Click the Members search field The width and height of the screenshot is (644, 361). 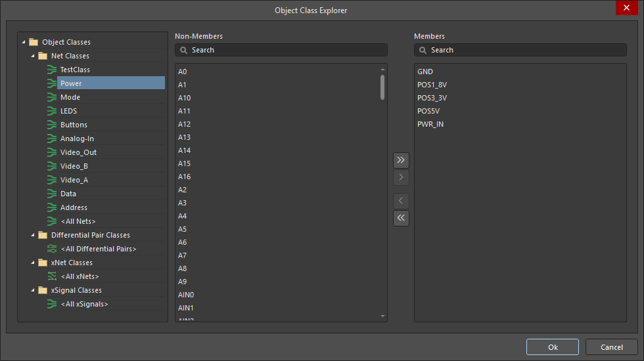click(526, 50)
